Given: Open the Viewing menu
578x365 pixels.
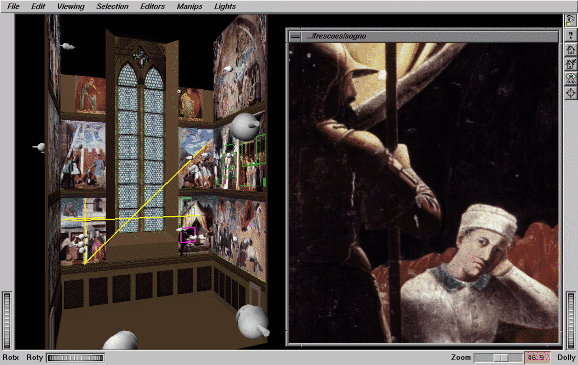Looking at the screenshot, I should coord(71,6).
